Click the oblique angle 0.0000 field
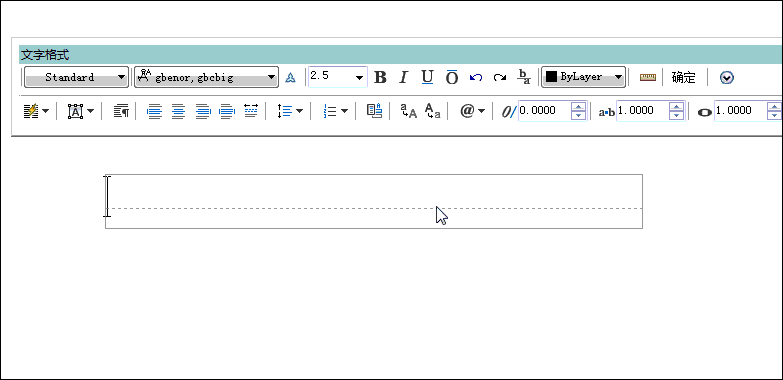 (544, 111)
